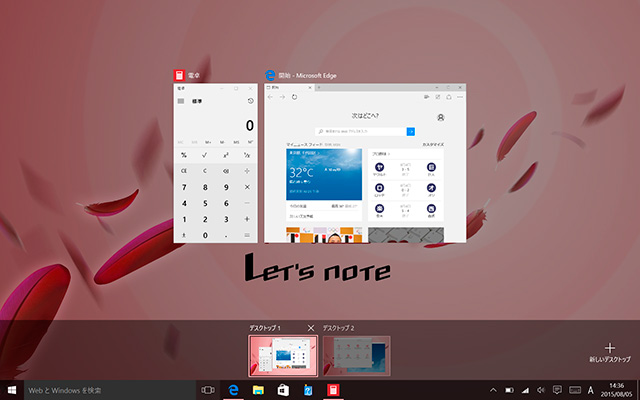Click the Refresh icon in Edge
Screen dimensions: 640x400
tap(294, 97)
